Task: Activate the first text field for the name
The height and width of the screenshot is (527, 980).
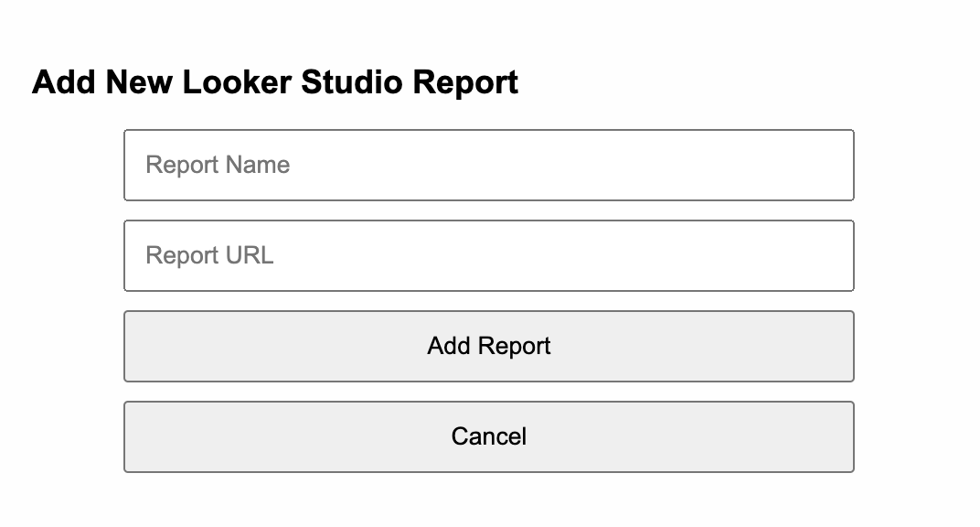Action: (489, 165)
